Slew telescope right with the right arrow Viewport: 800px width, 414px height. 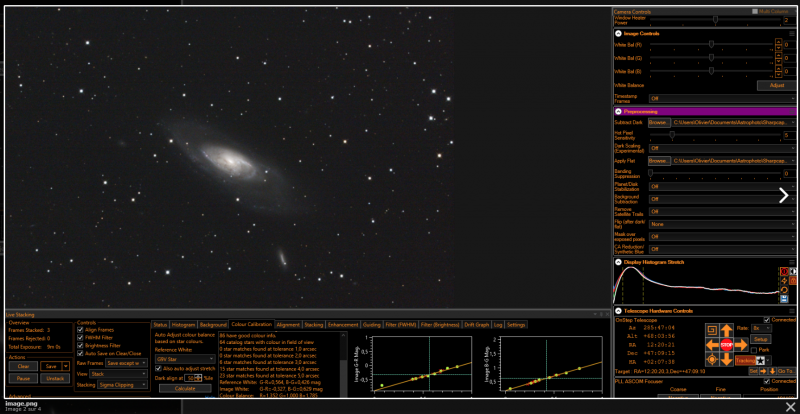point(741,345)
